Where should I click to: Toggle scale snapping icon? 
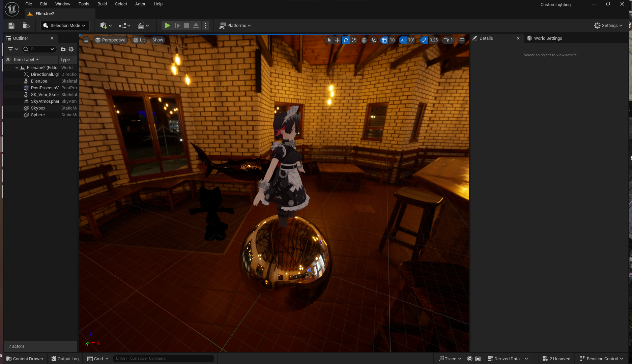tap(424, 40)
